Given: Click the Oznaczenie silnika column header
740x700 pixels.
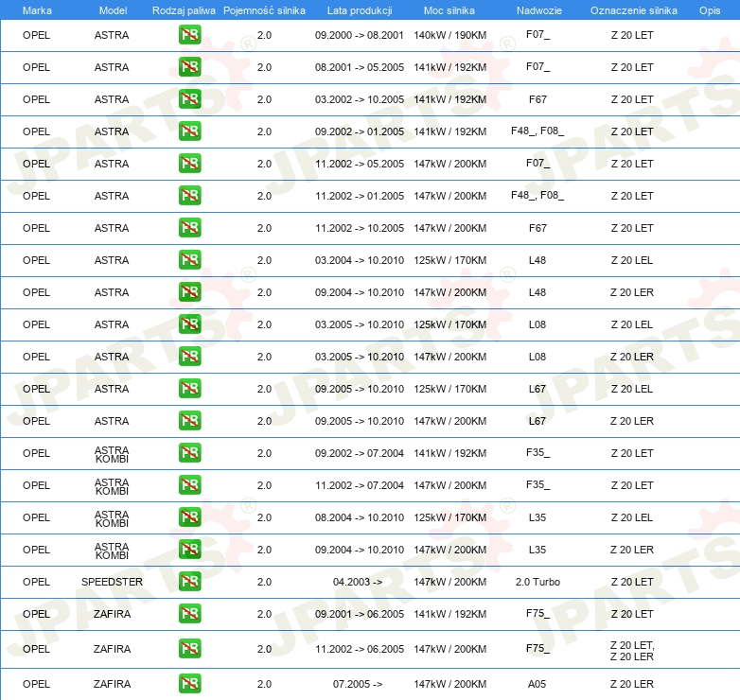Looking at the screenshot, I should coord(634,10).
